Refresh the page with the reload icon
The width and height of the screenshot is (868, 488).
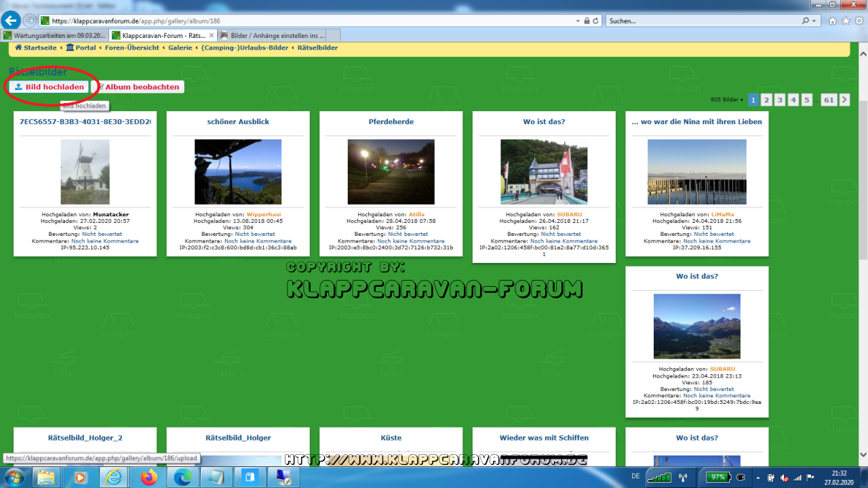tap(595, 21)
